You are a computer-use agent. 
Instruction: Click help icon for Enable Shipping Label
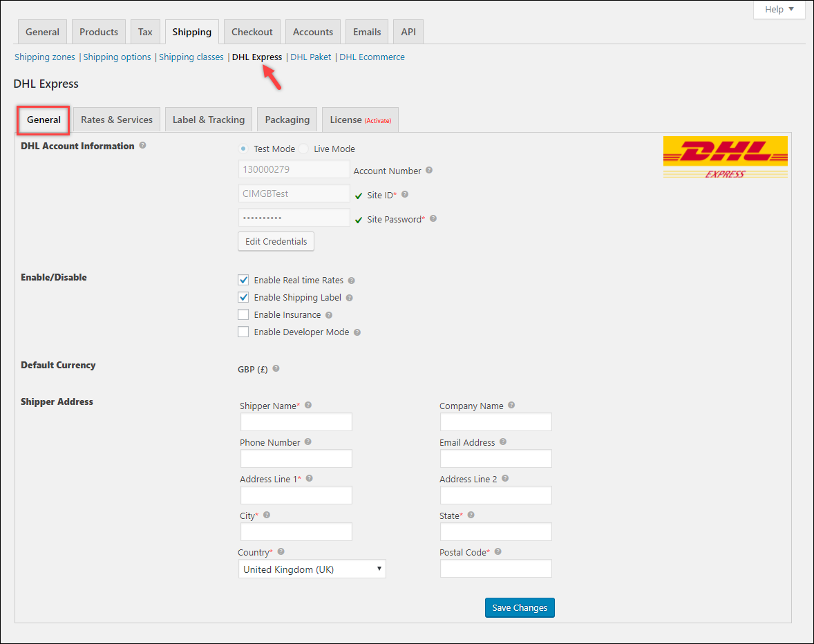pyautogui.click(x=350, y=298)
